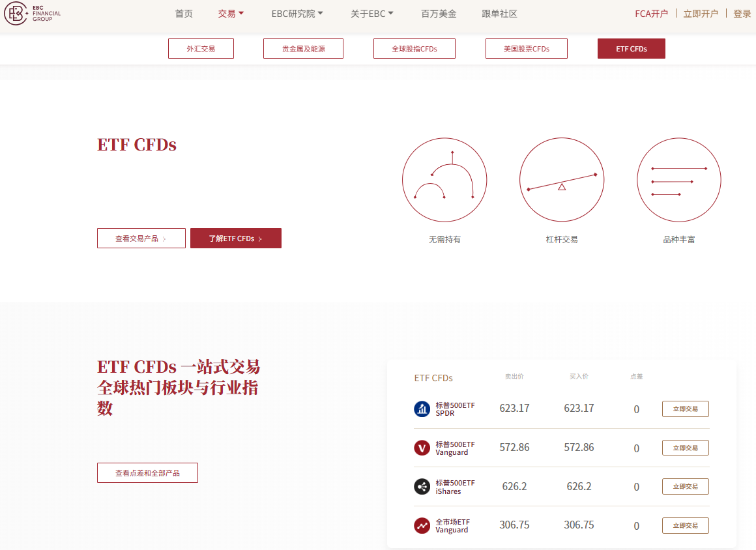Click the 306.75 buy price value
756x550 pixels.
pos(579,525)
